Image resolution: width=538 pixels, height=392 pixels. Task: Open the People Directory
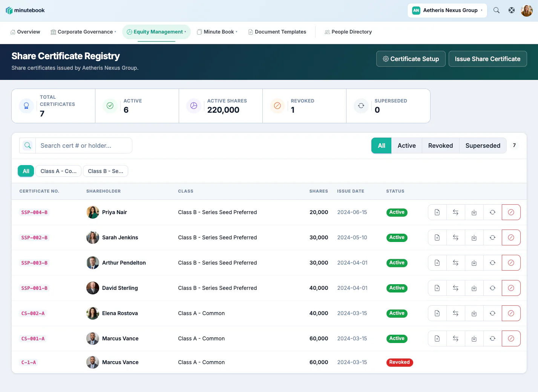348,32
